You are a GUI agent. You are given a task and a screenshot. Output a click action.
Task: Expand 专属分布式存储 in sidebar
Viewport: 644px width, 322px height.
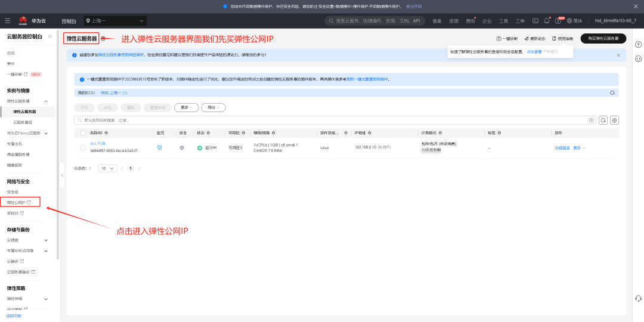tap(46, 251)
